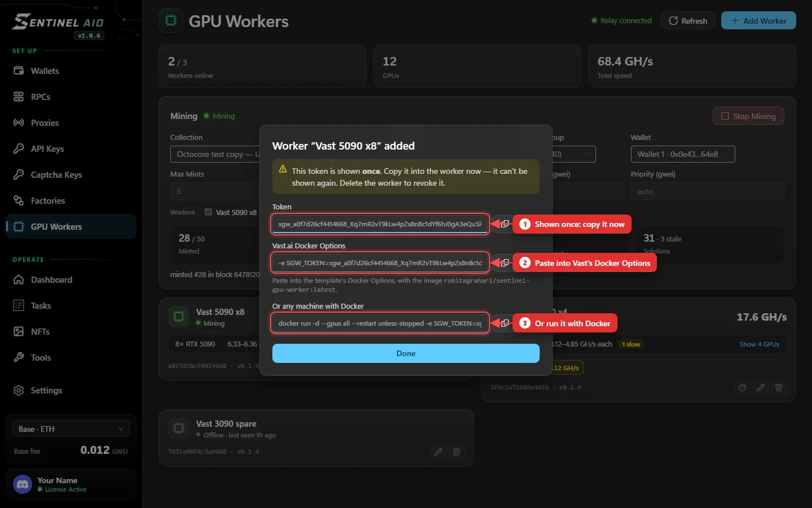This screenshot has height=508, width=812.
Task: Click the Tasks list icon
Action: tap(19, 305)
